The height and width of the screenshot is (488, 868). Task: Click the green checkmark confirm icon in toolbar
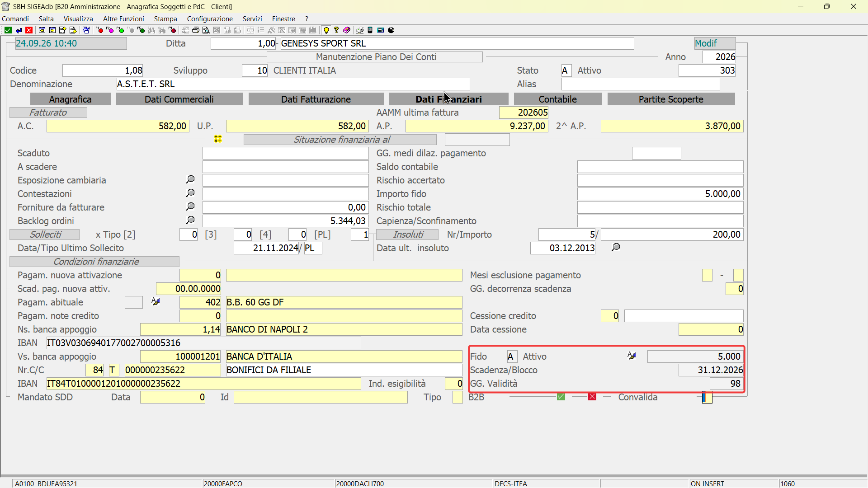(8, 30)
